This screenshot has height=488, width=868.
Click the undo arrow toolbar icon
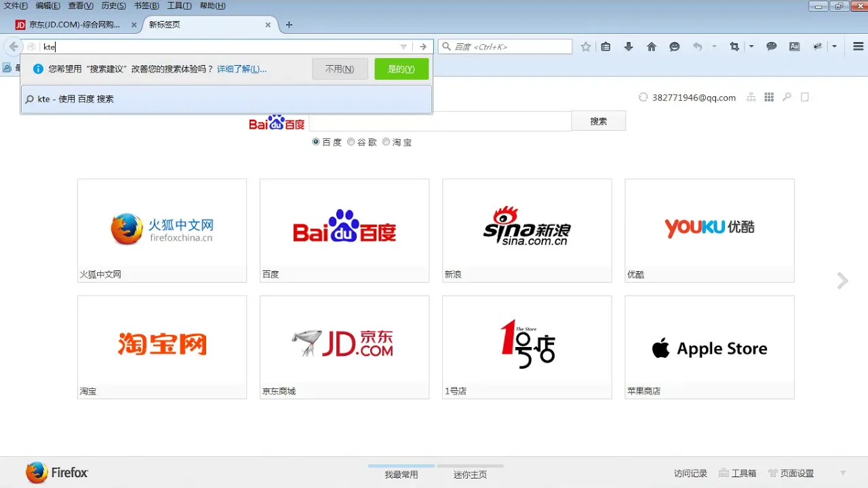(697, 47)
